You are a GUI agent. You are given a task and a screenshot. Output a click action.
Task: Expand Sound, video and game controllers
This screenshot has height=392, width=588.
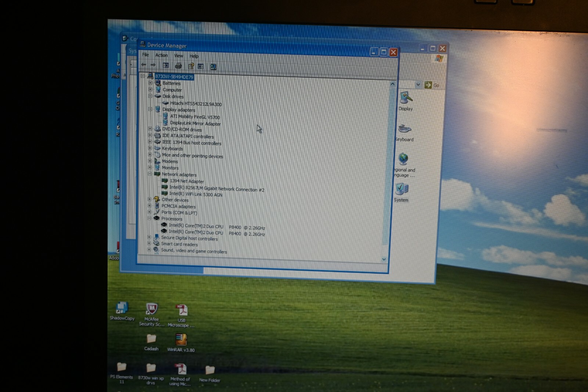149,250
